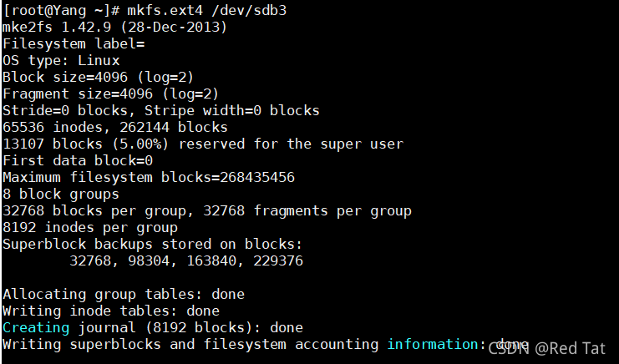619x364 pixels.
Task: Click the 8 block groups line
Action: pyautogui.click(x=61, y=195)
